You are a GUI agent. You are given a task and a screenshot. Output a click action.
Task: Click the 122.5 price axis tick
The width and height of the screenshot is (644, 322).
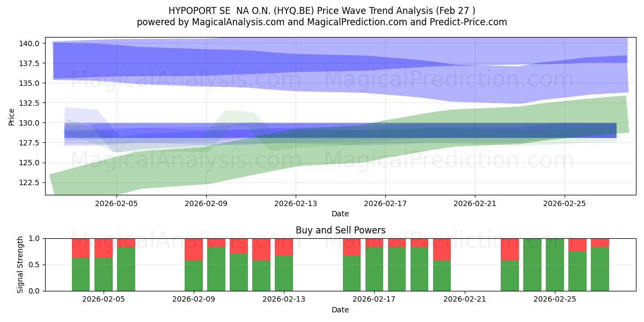30,182
